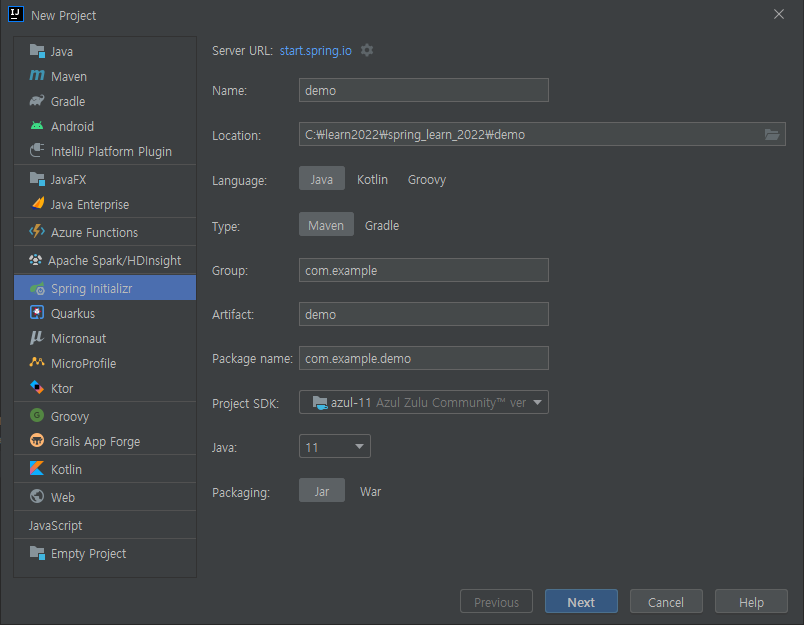This screenshot has height=625, width=804.
Task: Click the Cancel button
Action: click(x=666, y=601)
